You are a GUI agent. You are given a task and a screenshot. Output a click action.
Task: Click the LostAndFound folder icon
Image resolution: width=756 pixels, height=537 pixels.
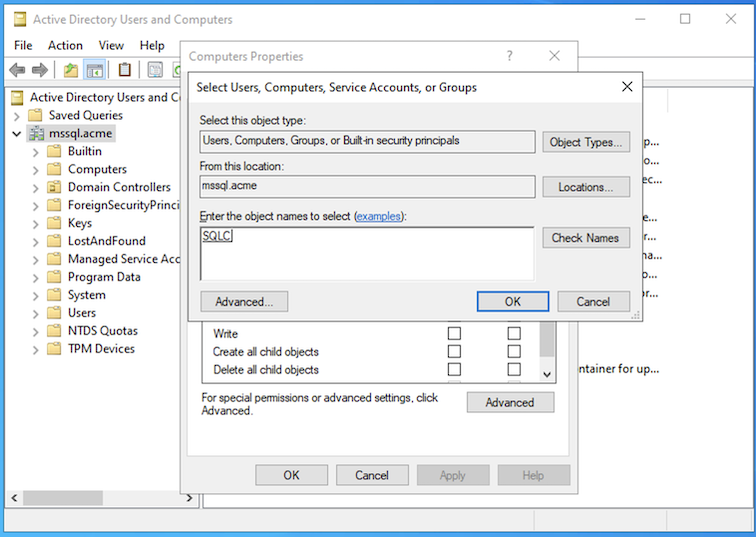pos(54,241)
